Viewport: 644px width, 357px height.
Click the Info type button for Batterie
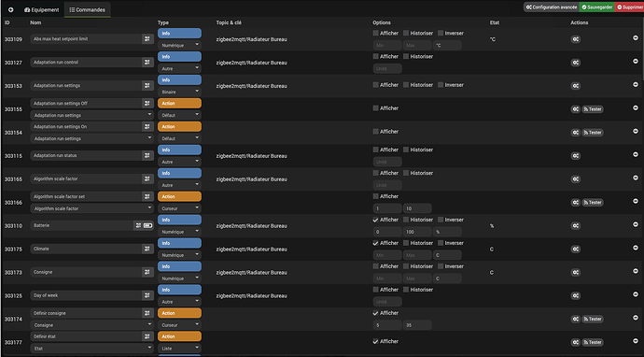click(179, 220)
